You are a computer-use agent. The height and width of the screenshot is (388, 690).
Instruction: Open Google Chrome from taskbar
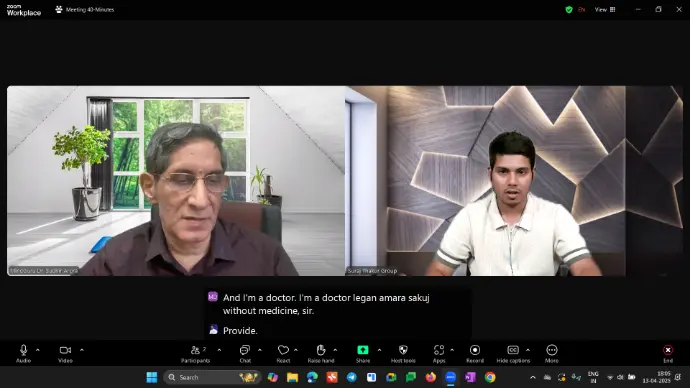tap(490, 377)
